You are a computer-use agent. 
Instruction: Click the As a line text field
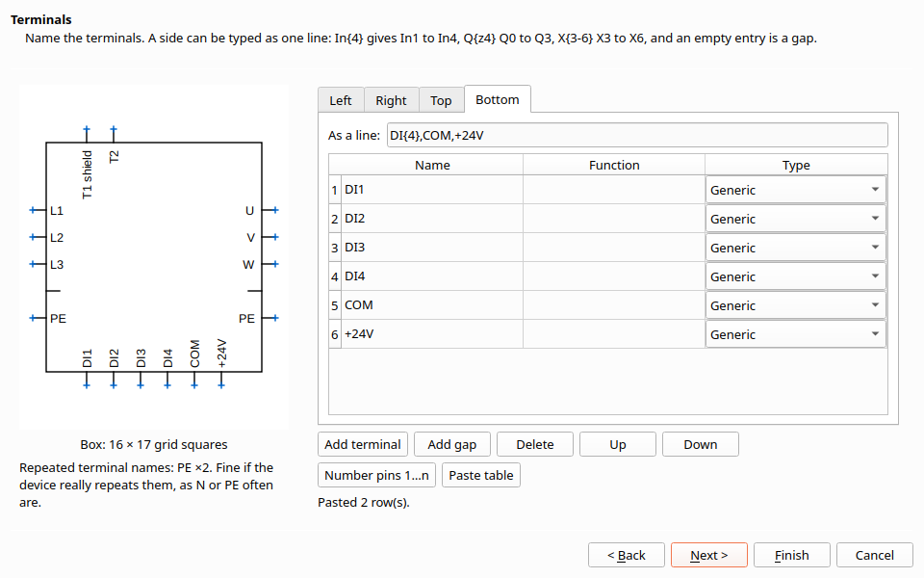point(637,135)
